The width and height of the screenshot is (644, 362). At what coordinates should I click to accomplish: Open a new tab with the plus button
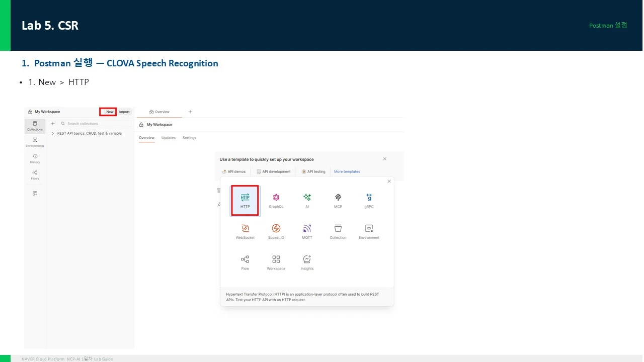click(x=190, y=112)
